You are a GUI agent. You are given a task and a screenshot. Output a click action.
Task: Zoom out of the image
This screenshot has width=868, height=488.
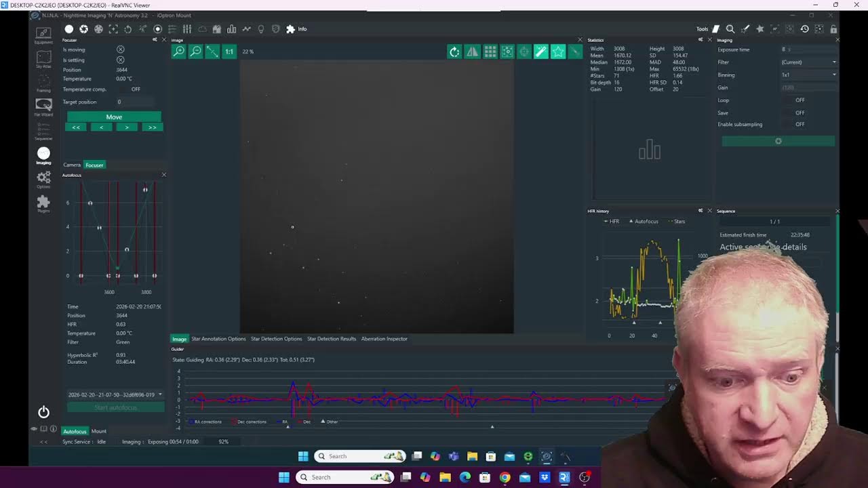[195, 52]
